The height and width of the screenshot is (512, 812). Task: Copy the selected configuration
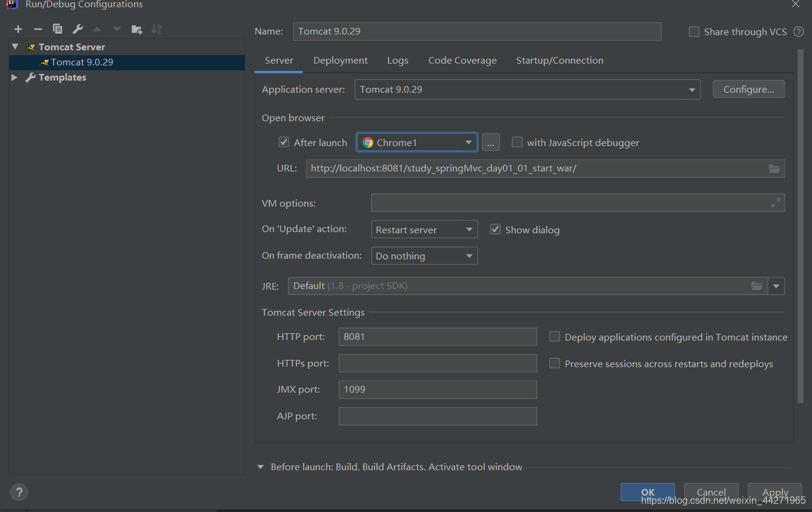click(x=58, y=29)
